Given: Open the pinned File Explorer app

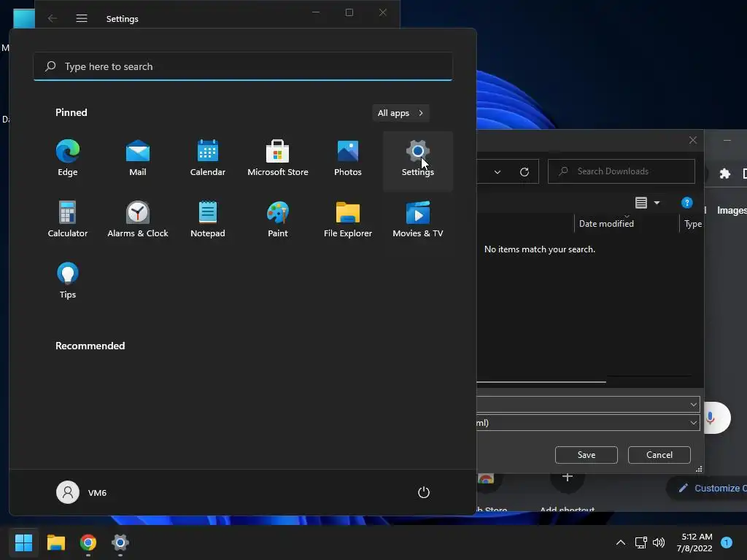Looking at the screenshot, I should [x=348, y=219].
